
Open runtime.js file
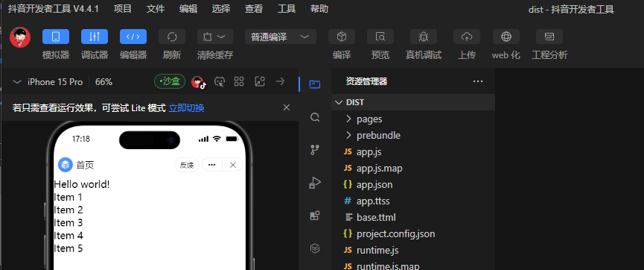[x=412, y=251]
